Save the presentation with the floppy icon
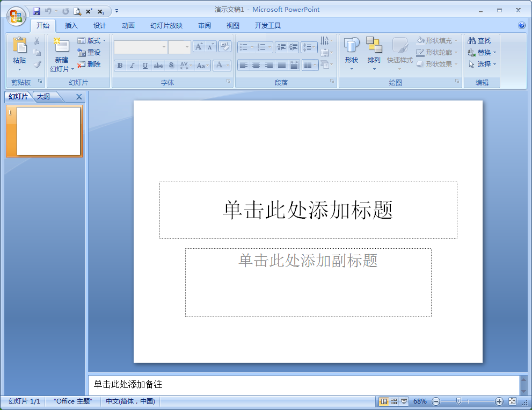Viewport: 532px width, 410px height. pos(37,11)
